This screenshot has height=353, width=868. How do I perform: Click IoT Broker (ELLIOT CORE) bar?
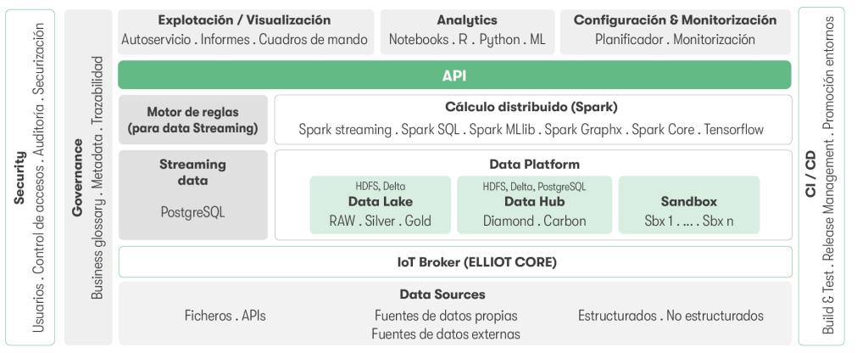point(454,261)
